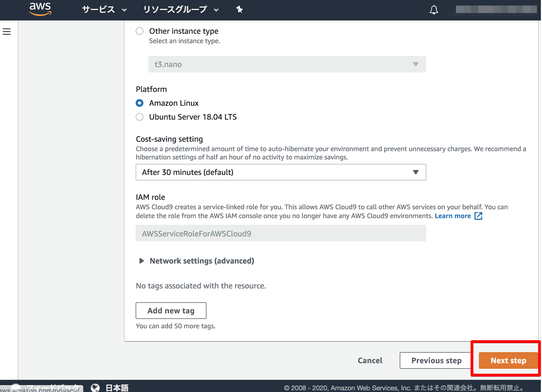Open the t3.nano instance type dropdown
This screenshot has height=392, width=542.
[x=287, y=64]
